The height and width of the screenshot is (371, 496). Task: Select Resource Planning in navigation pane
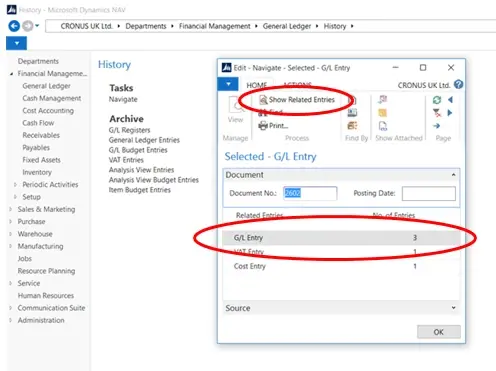46,271
